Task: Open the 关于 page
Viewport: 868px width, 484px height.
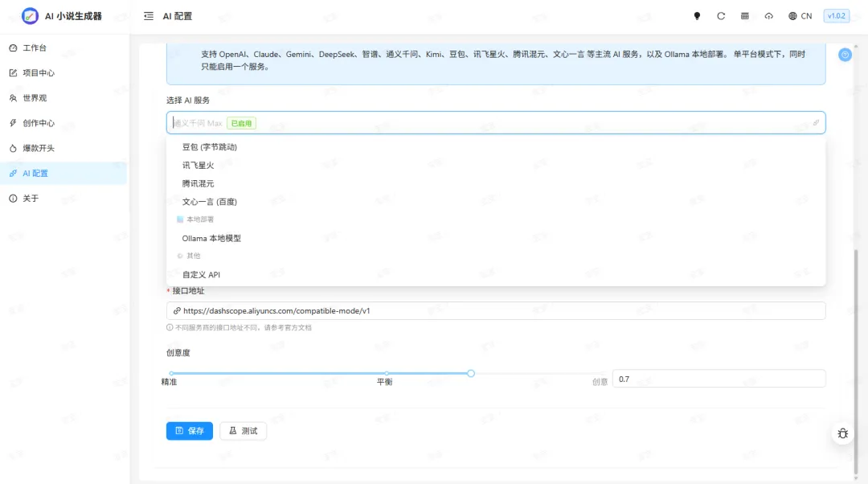Action: coord(63,199)
